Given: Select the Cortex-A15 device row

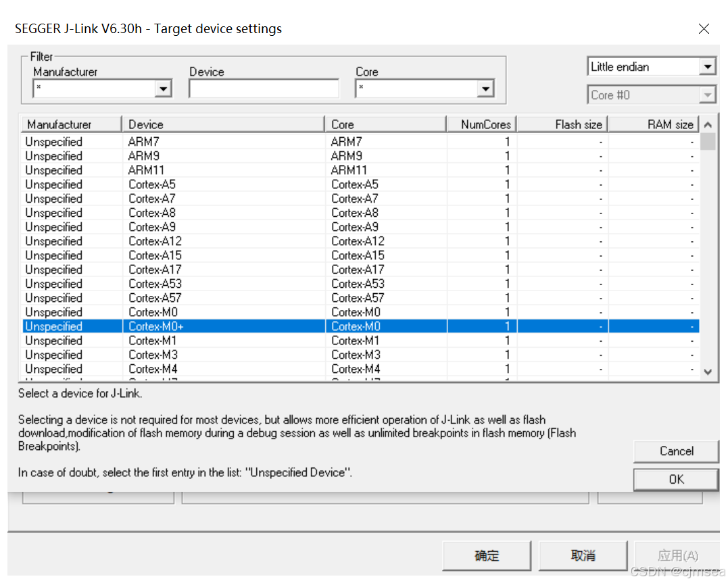Looking at the screenshot, I should pyautogui.click(x=361, y=255).
